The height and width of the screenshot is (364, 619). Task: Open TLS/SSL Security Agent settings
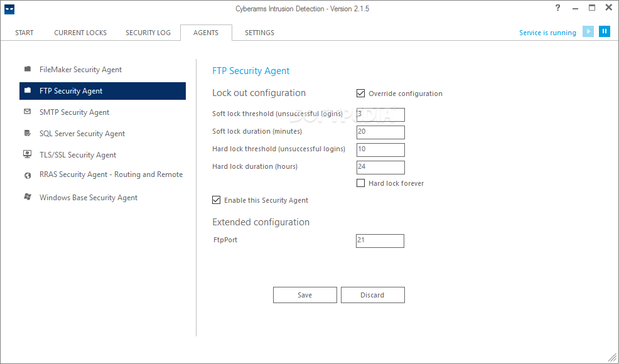[102, 155]
